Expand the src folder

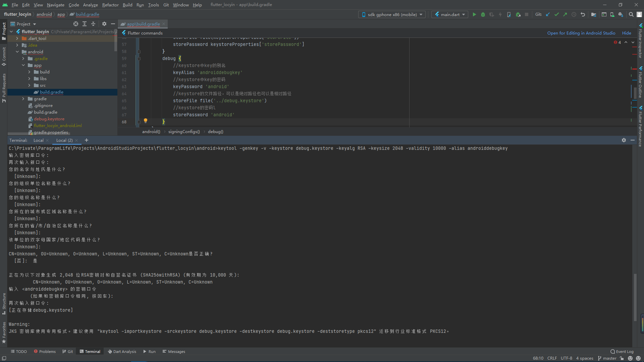coord(29,85)
